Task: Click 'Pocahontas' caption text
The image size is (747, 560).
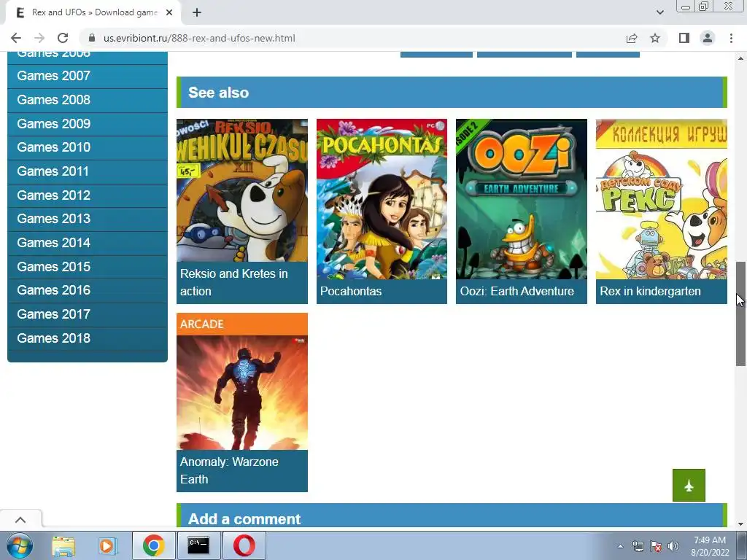Action: (x=351, y=292)
